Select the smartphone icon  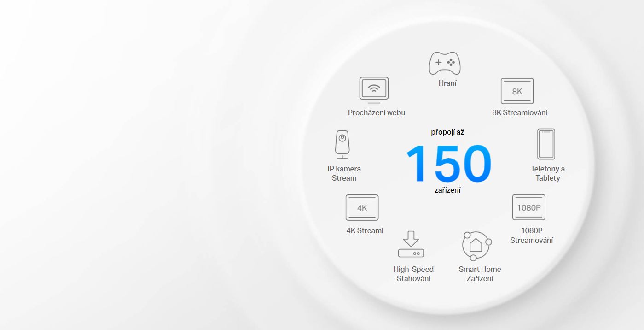[546, 144]
